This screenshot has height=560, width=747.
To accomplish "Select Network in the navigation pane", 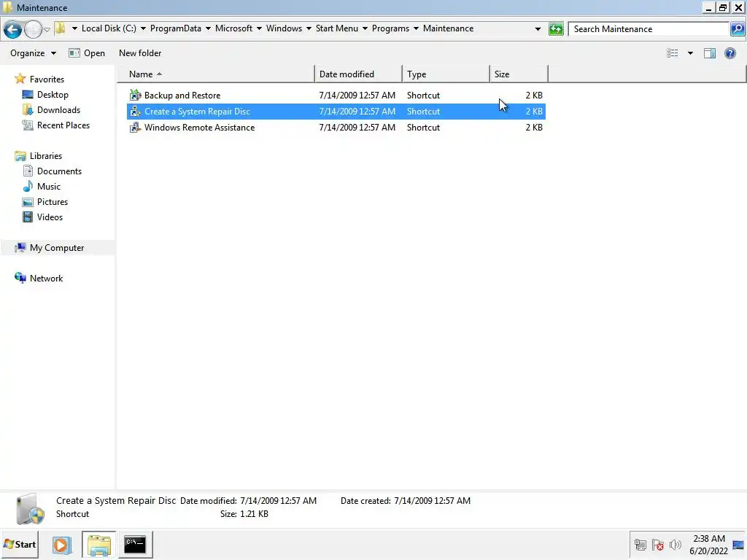I will point(46,278).
